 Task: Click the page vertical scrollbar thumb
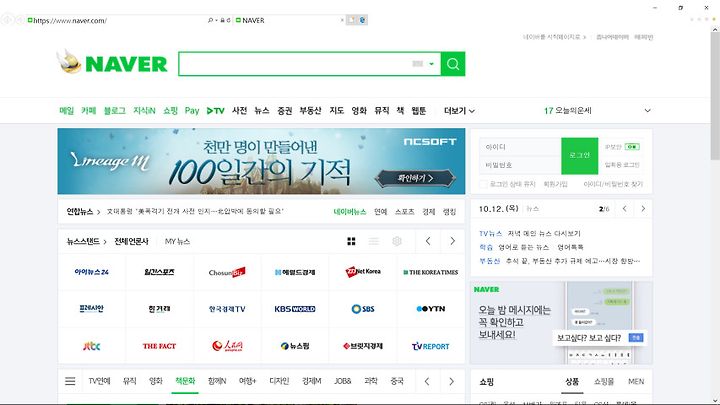pyautogui.click(x=715, y=96)
